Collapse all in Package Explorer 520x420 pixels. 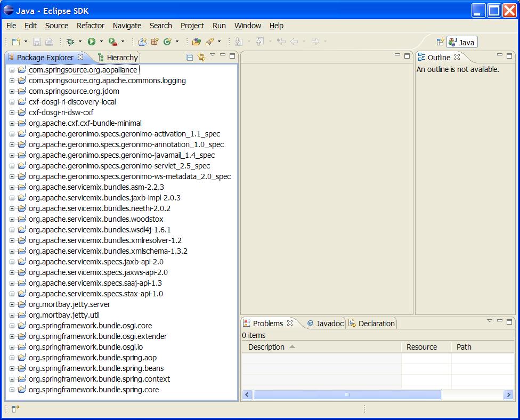(x=190, y=57)
